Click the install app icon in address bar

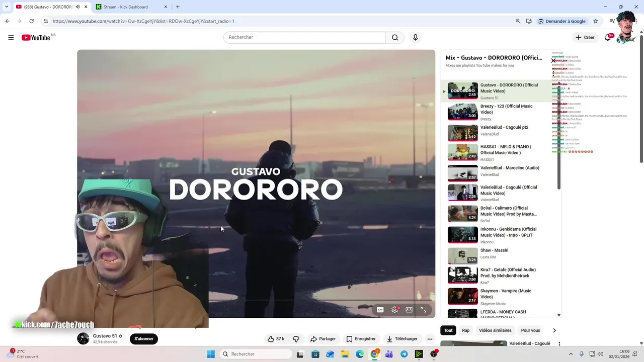(x=529, y=21)
